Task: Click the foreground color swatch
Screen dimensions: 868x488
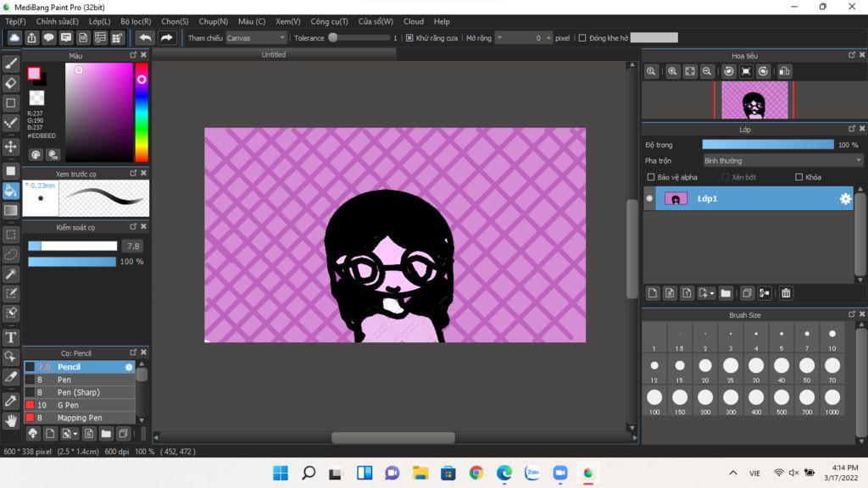Action: point(34,73)
